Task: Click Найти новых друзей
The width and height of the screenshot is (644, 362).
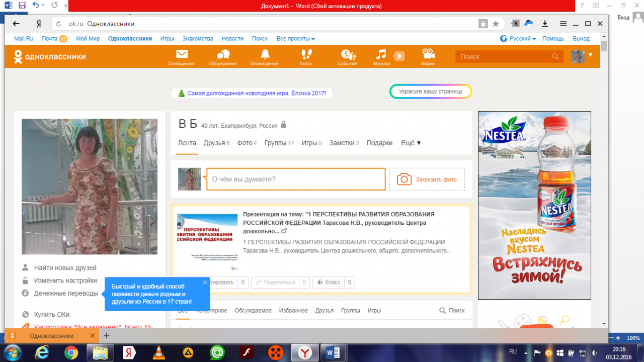Action: pos(65,268)
